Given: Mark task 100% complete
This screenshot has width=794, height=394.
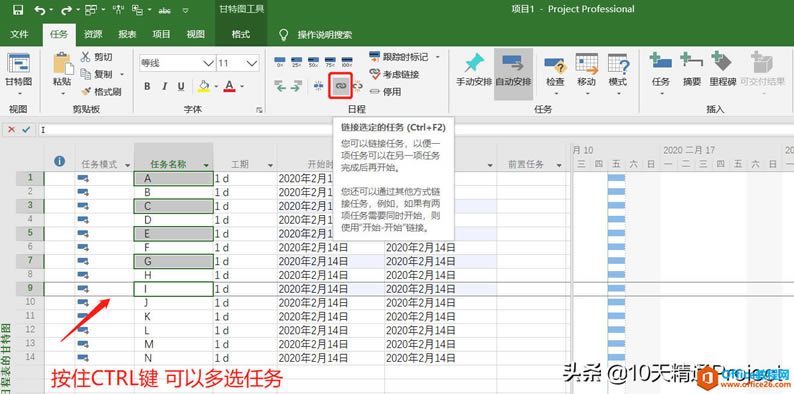Looking at the screenshot, I should click(x=347, y=62).
